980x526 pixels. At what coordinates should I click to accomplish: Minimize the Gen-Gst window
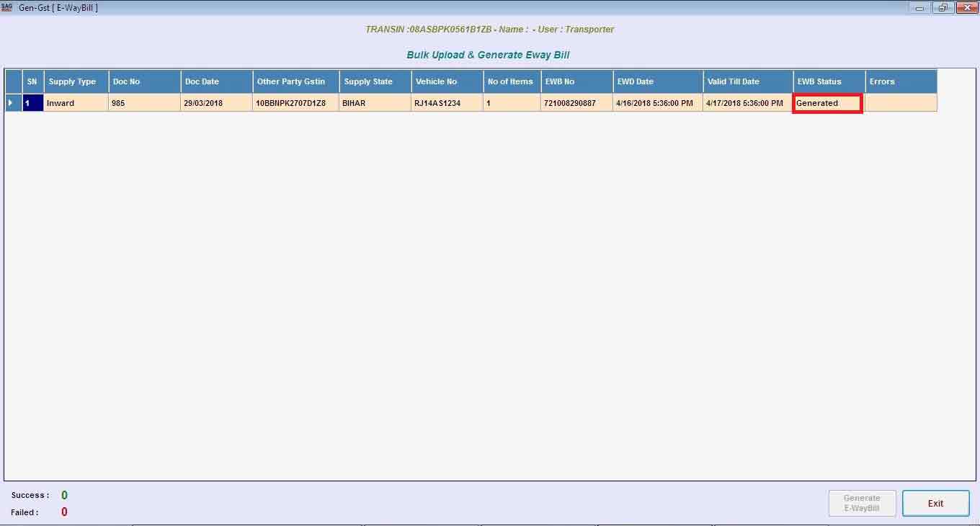point(919,8)
